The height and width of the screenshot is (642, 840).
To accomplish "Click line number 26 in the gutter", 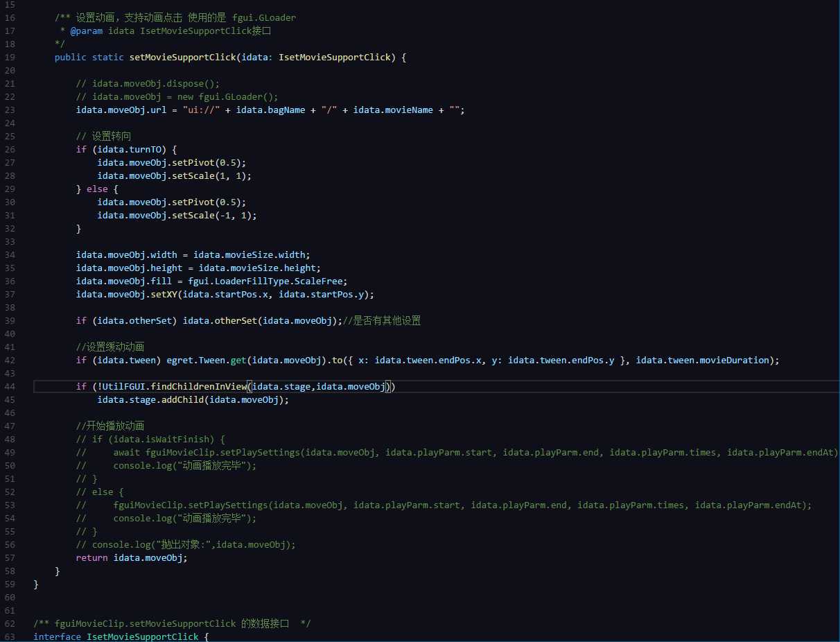I will (x=10, y=149).
